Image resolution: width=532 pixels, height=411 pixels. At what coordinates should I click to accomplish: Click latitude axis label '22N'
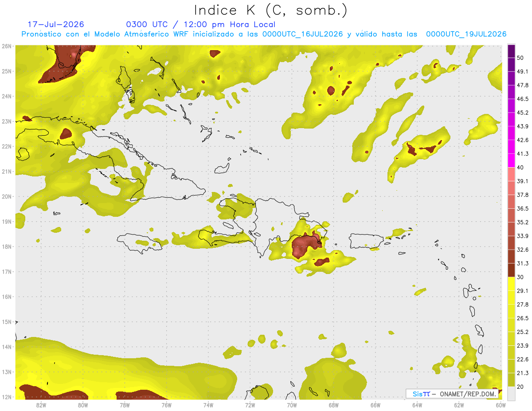click(7, 146)
